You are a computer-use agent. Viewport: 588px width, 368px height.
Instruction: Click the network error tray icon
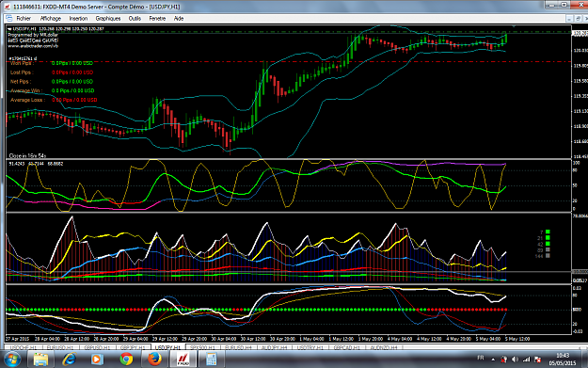pyautogui.click(x=503, y=360)
